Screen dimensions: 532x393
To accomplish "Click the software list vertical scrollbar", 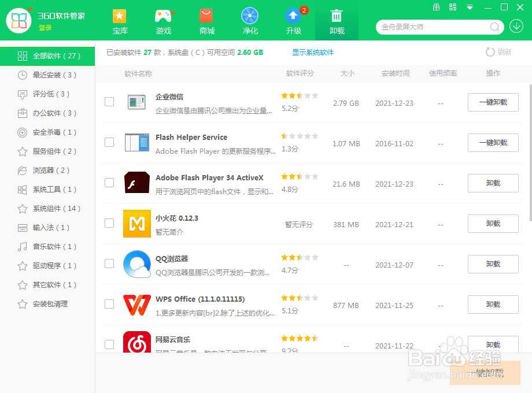I will (530, 153).
